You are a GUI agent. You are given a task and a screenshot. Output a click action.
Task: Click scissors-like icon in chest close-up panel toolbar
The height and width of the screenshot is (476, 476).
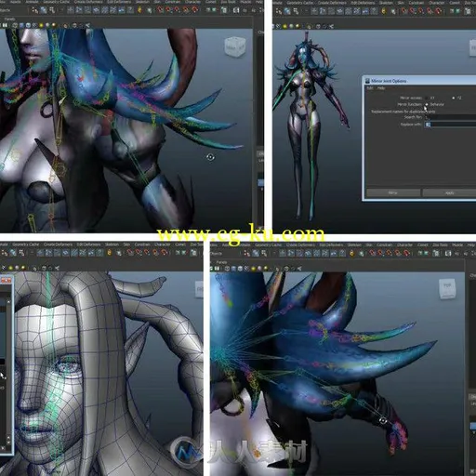pos(87,25)
